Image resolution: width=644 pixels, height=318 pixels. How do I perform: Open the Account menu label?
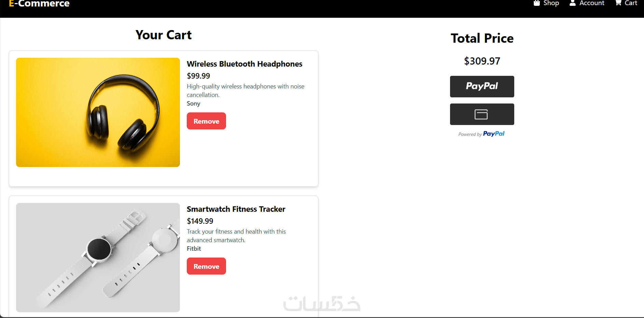click(592, 3)
